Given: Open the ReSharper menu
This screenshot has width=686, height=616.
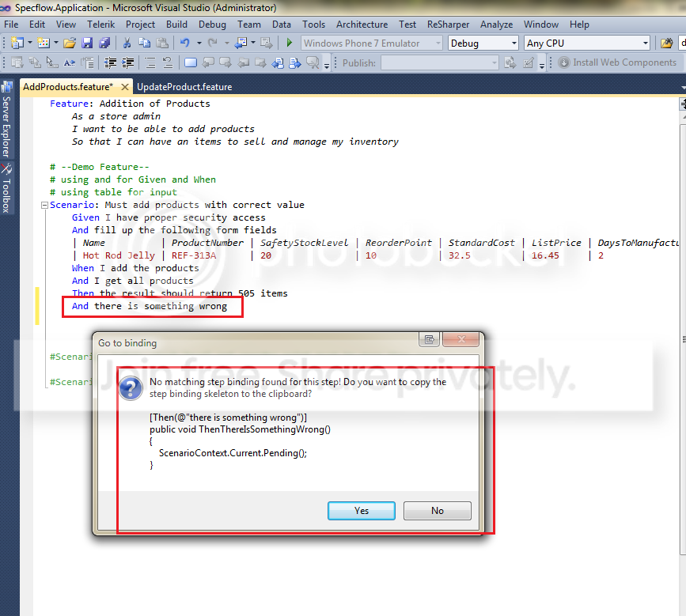Looking at the screenshot, I should pos(448,25).
